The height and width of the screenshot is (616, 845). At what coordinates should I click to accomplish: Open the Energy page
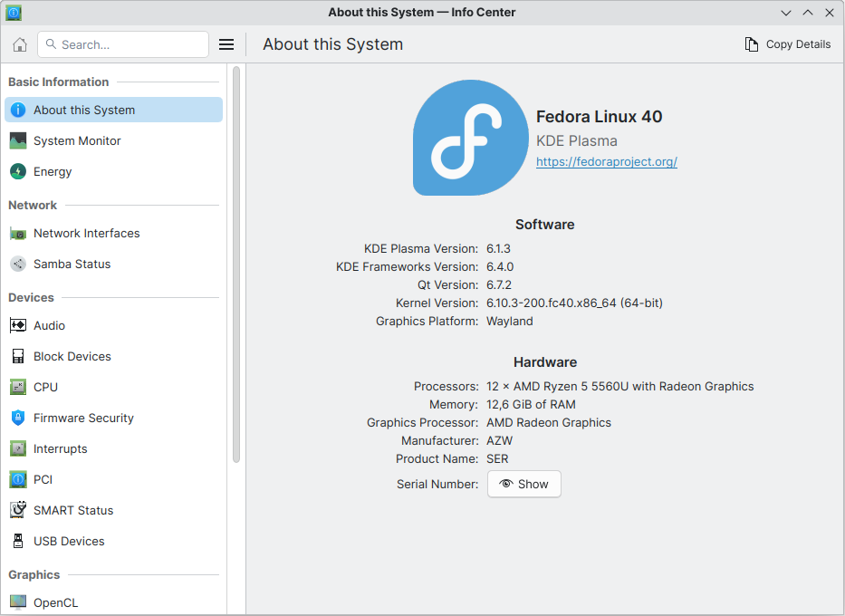point(114,171)
